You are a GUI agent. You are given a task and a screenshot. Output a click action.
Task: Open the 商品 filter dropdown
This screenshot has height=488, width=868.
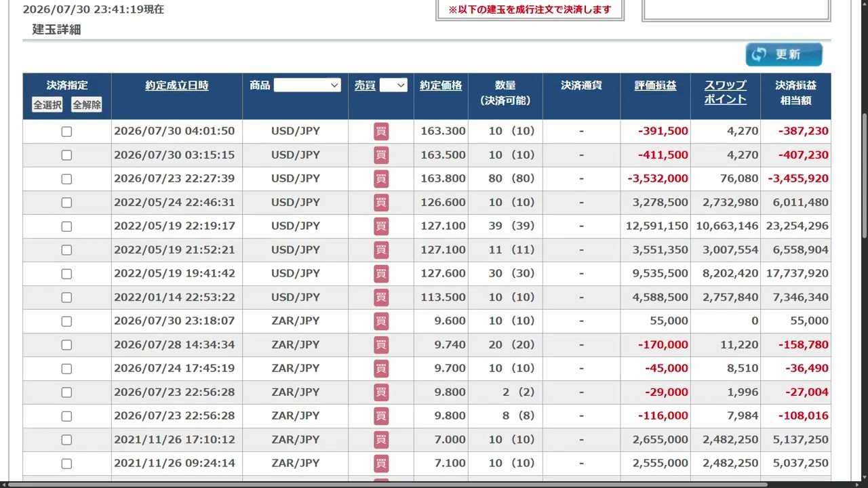[307, 85]
